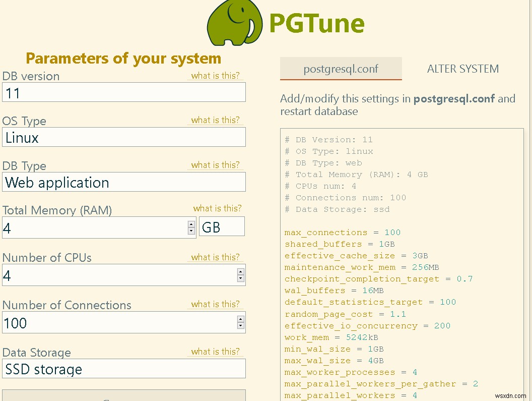The height and width of the screenshot is (401, 532).
Task: Decrease Total Memory with stepper down arrow
Action: pos(191,231)
